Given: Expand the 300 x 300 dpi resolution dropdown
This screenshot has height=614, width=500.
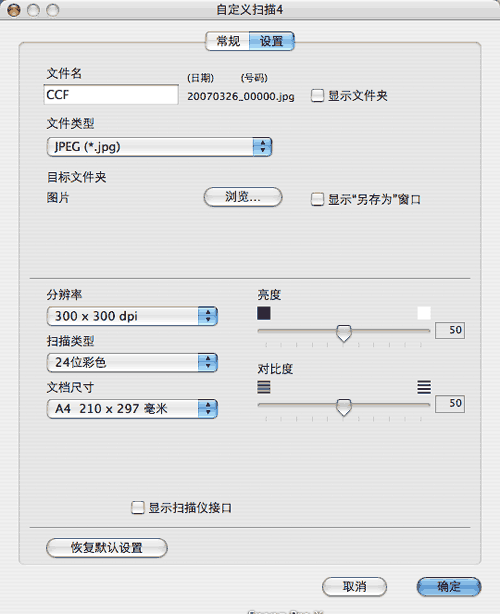Looking at the screenshot, I should point(132,316).
